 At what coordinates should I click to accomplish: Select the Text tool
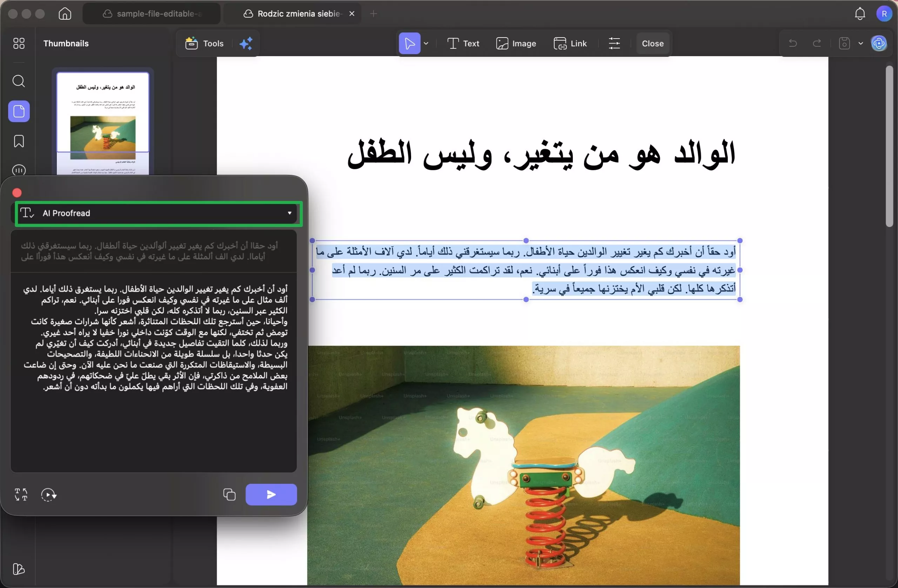(x=463, y=43)
